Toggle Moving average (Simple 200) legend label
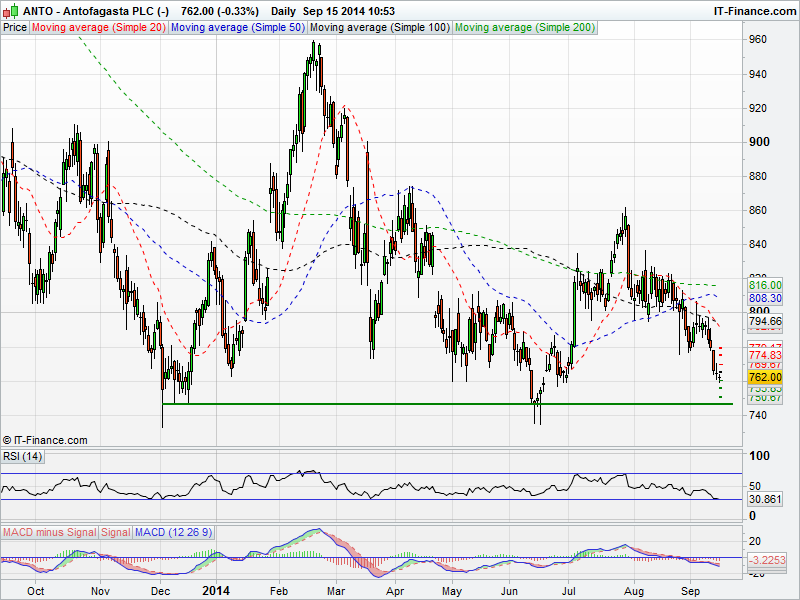This screenshot has height=600, width=800. point(524,28)
